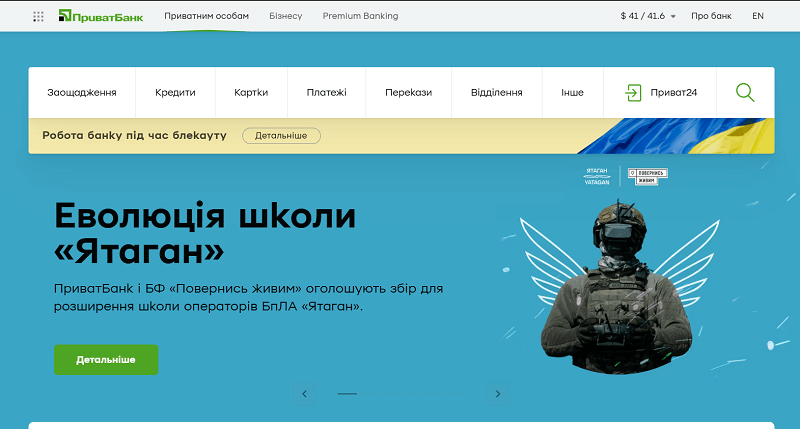The width and height of the screenshot is (800, 429).
Task: Switch to the Бізнесу tab
Action: (x=286, y=16)
